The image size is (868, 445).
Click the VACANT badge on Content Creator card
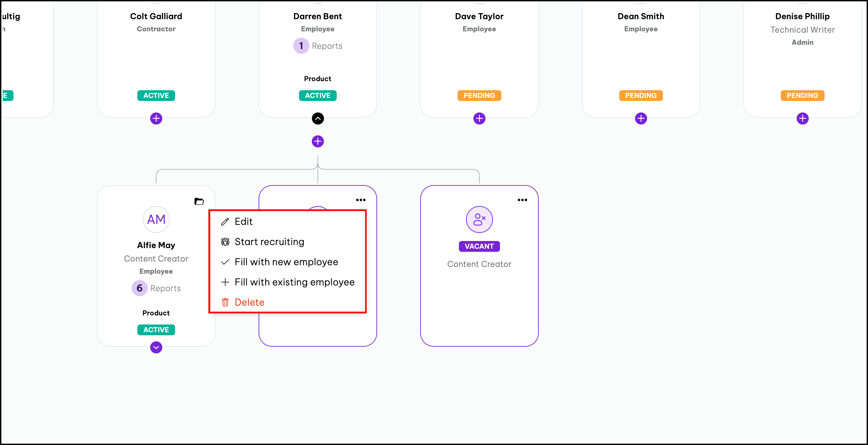479,247
